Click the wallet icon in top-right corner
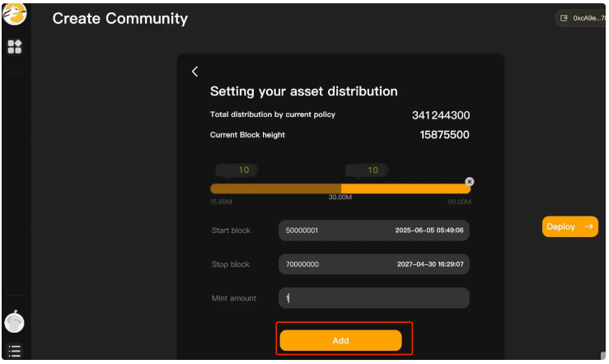 [564, 17]
